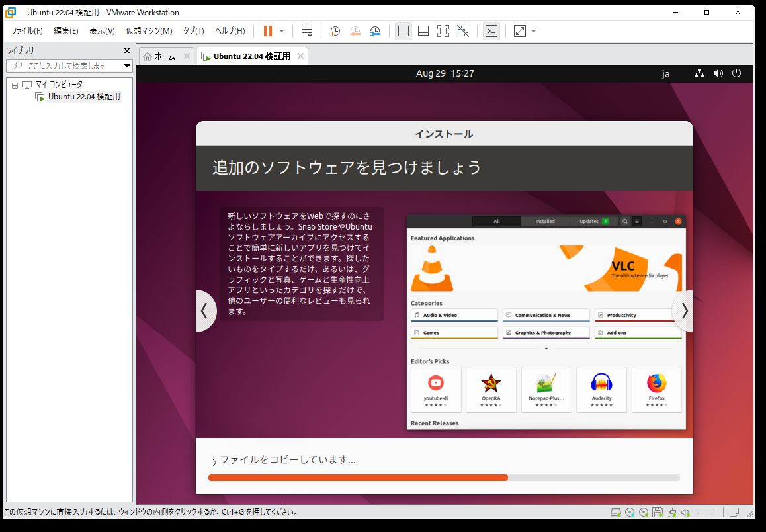Click the software store preview image

click(x=546, y=322)
